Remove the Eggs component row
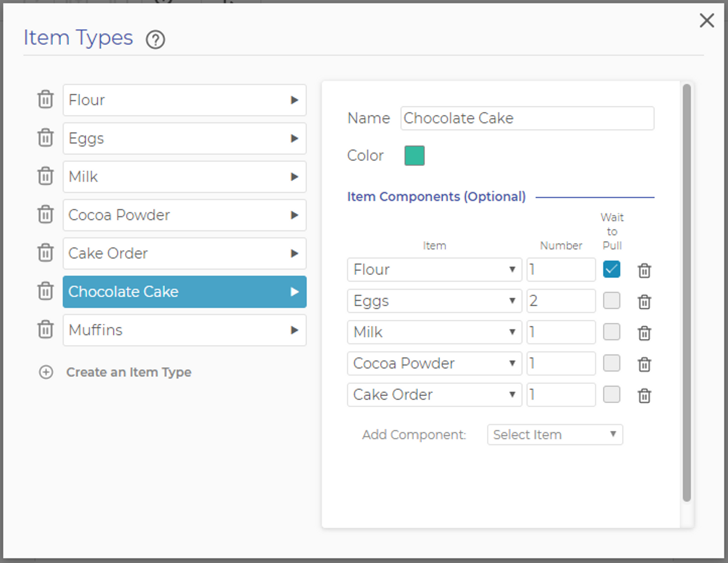The height and width of the screenshot is (563, 728). tap(644, 301)
